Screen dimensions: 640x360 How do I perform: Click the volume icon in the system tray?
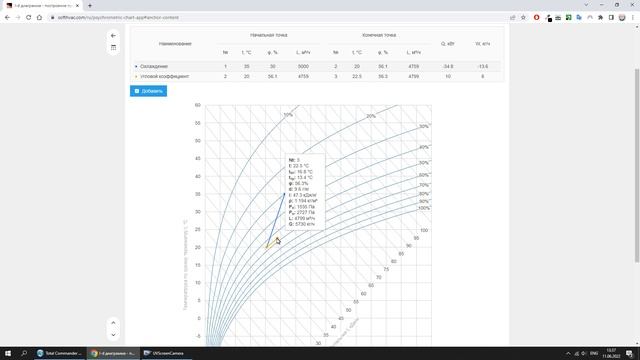pos(584,353)
